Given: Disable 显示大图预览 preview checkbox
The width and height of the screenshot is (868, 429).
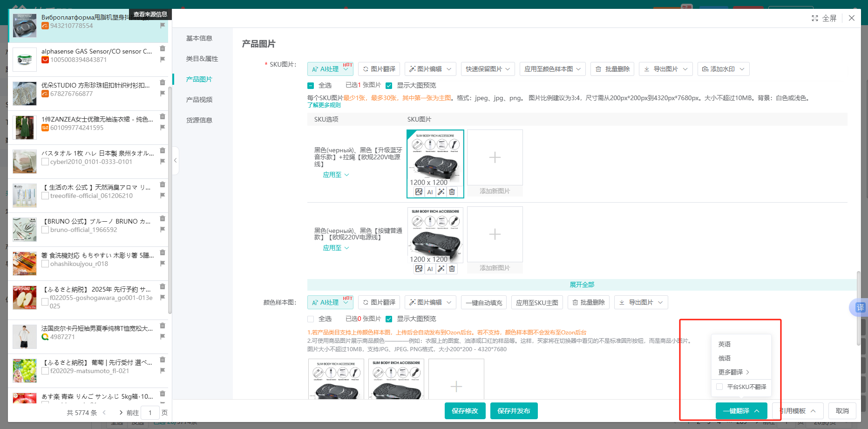Looking at the screenshot, I should 389,85.
